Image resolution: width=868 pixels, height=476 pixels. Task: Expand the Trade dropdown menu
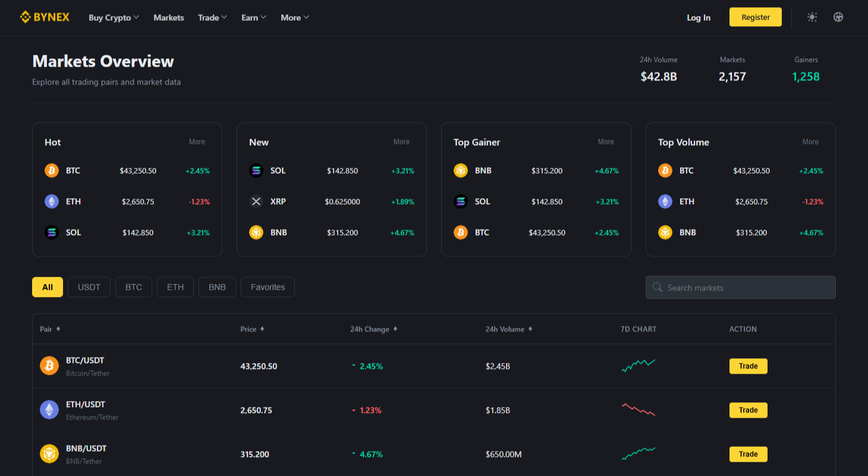click(x=212, y=18)
